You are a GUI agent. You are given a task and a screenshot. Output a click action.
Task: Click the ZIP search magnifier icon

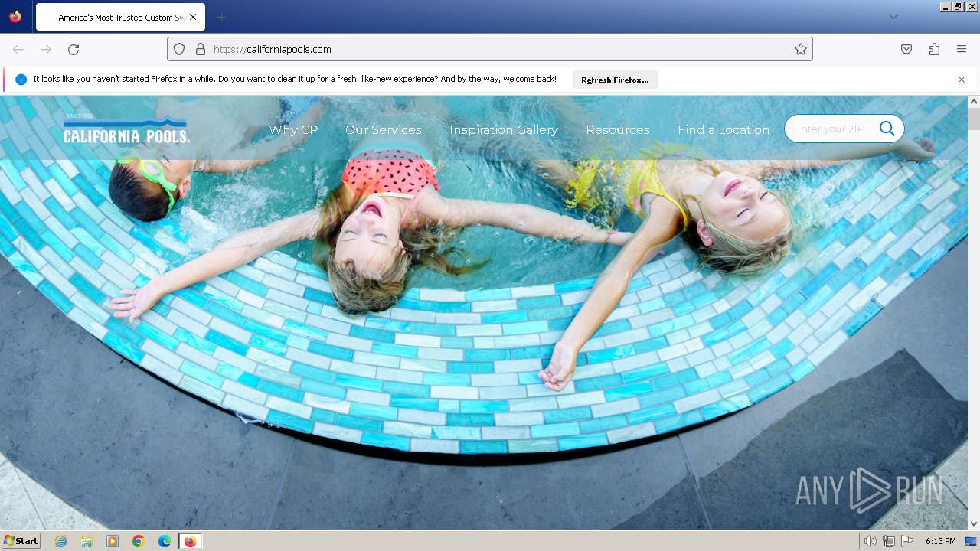tap(887, 129)
